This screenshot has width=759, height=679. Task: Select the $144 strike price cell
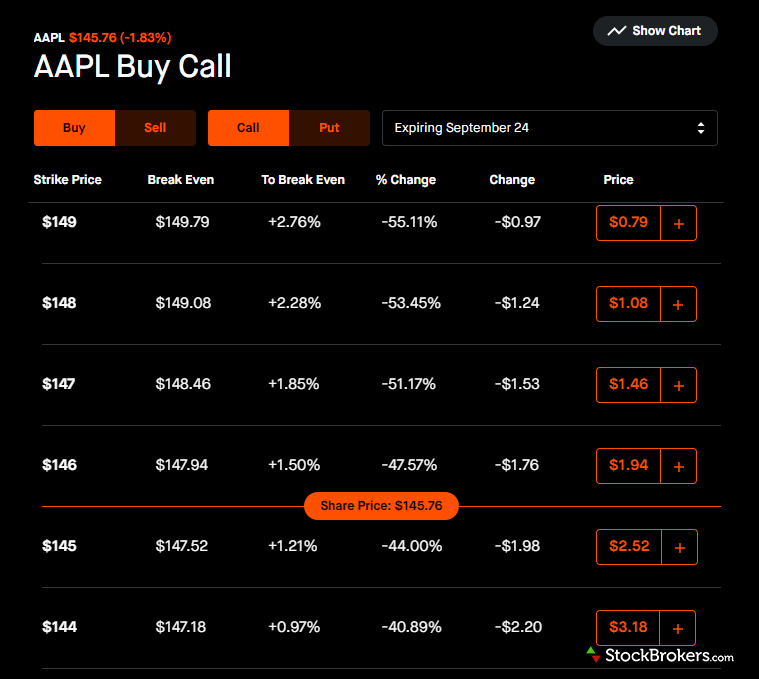pos(59,627)
